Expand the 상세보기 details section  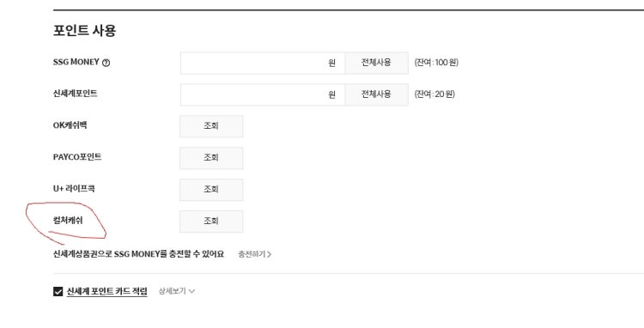pyautogui.click(x=177, y=291)
